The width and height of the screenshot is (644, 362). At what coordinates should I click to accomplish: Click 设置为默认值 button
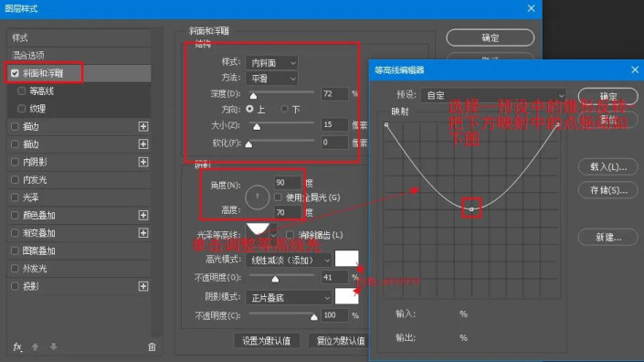[266, 341]
